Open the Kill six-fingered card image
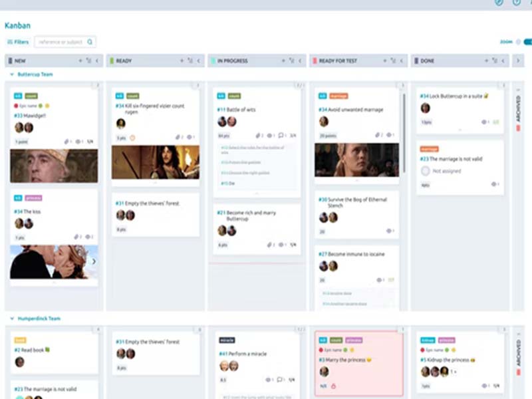Screen dimensions: 532x399 pos(156,162)
